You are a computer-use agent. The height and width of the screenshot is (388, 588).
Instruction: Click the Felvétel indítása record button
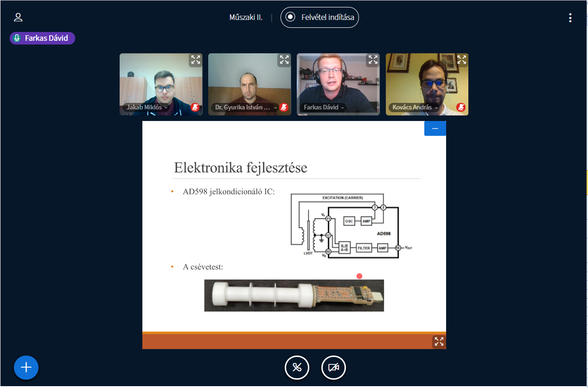click(320, 18)
